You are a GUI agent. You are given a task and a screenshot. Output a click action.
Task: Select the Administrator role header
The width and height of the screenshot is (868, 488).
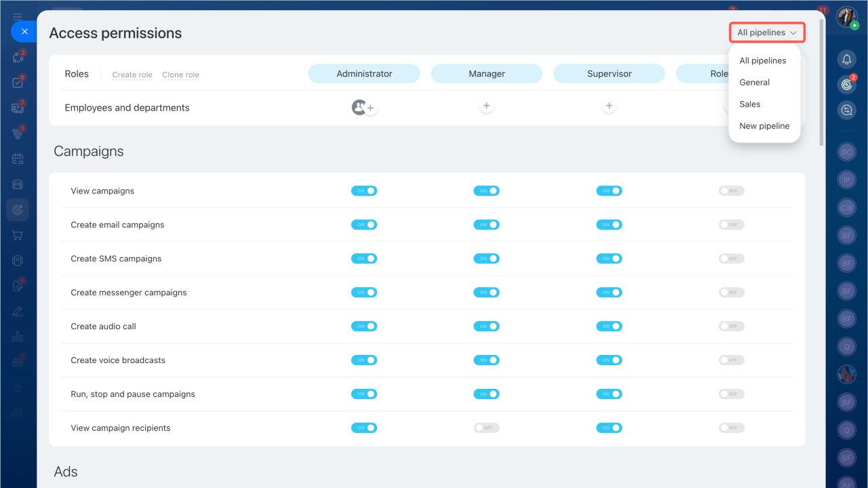point(364,73)
